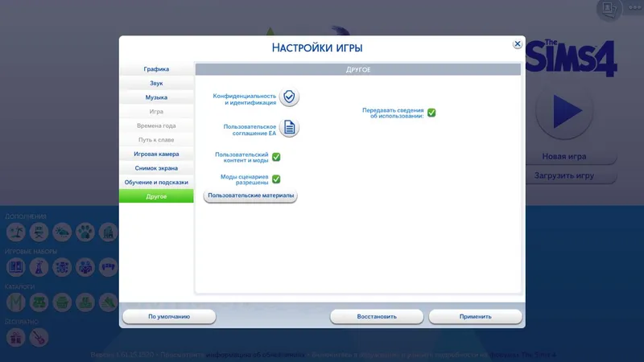Click the big play arrow button
644x362 pixels.
point(564,111)
